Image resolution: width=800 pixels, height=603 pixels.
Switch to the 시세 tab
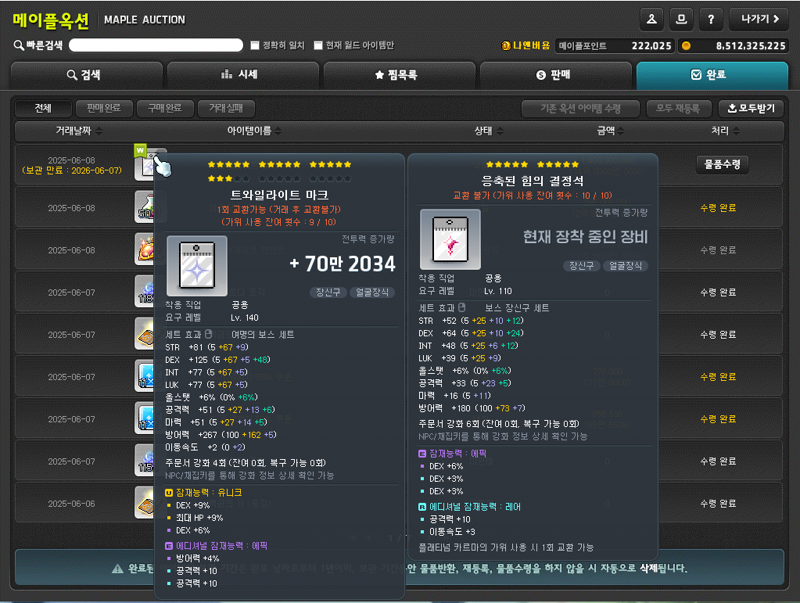coord(243,75)
